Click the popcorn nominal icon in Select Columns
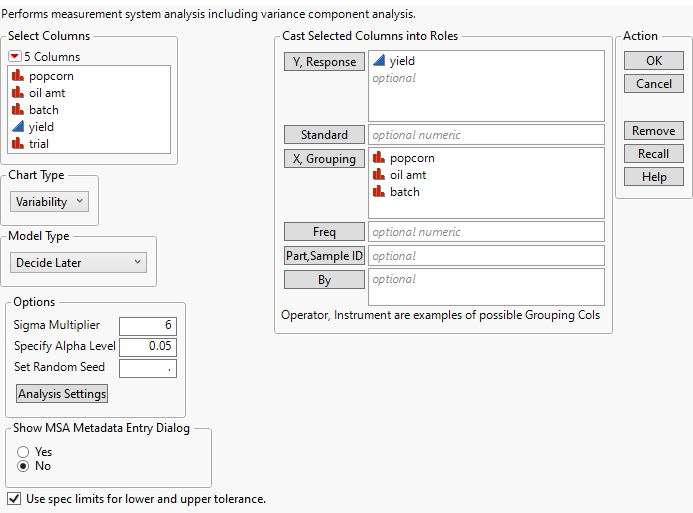 [x=18, y=76]
